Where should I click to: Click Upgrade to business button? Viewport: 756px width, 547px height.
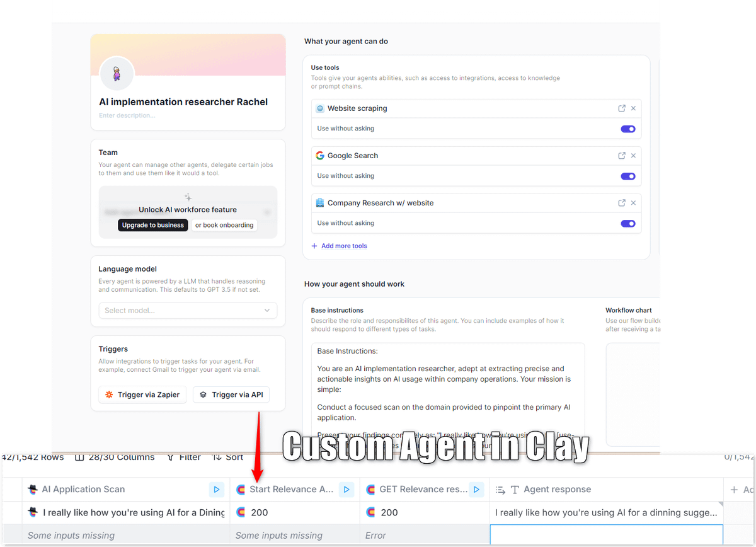tap(152, 225)
